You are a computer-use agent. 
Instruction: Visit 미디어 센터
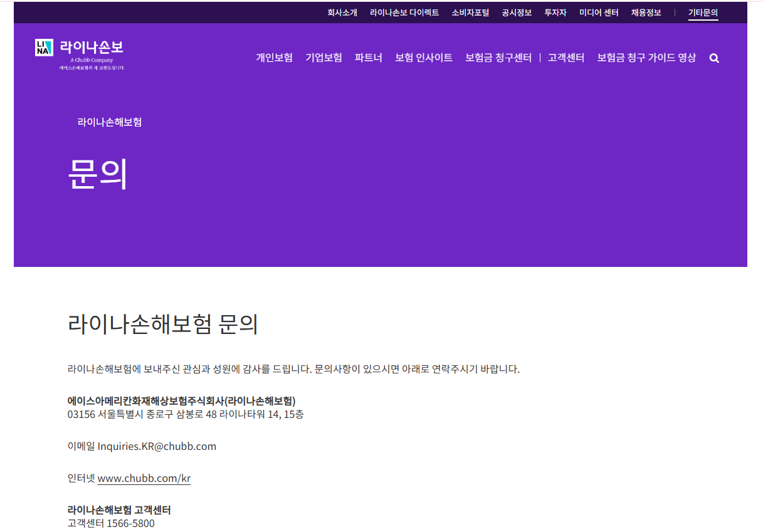[599, 13]
